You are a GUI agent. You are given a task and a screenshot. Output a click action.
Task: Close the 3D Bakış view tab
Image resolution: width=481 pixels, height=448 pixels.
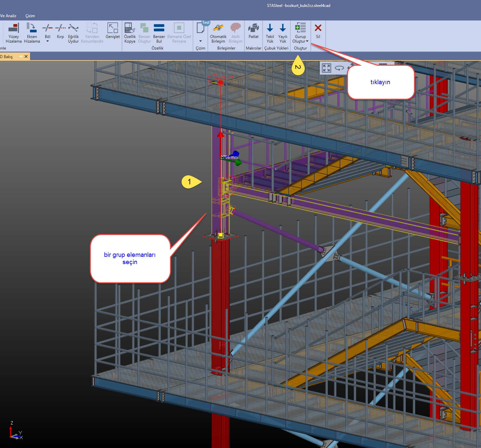click(26, 56)
